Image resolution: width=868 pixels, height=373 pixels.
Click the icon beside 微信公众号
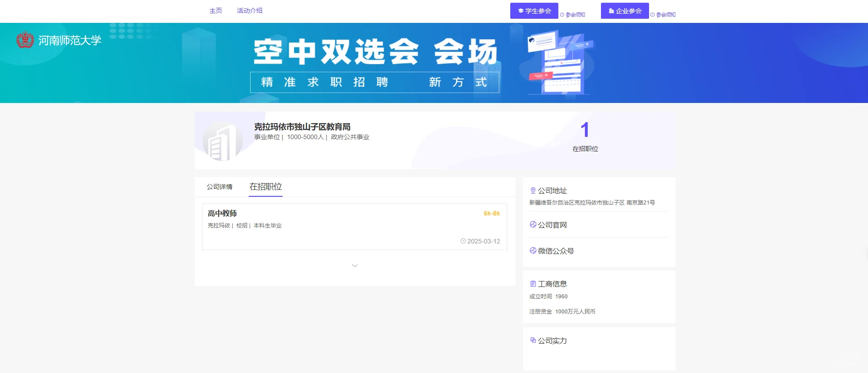(533, 251)
